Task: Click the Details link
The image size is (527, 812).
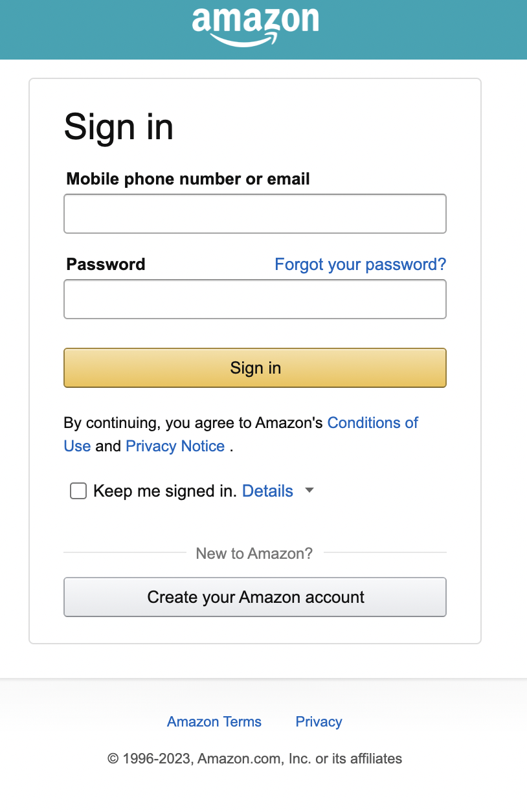Action: (x=267, y=491)
